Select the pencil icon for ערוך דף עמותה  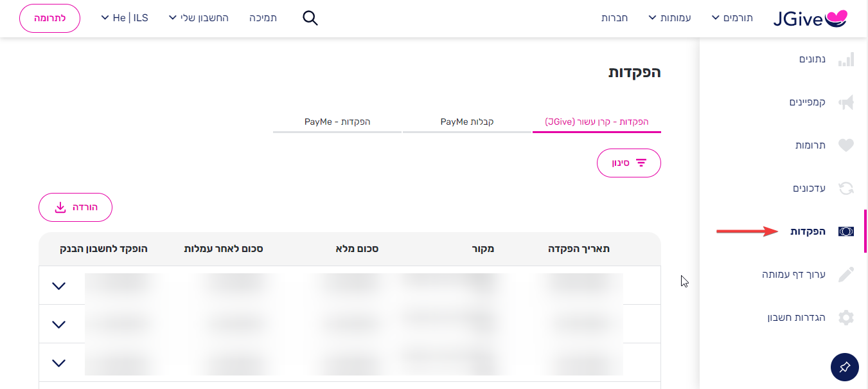tap(846, 275)
